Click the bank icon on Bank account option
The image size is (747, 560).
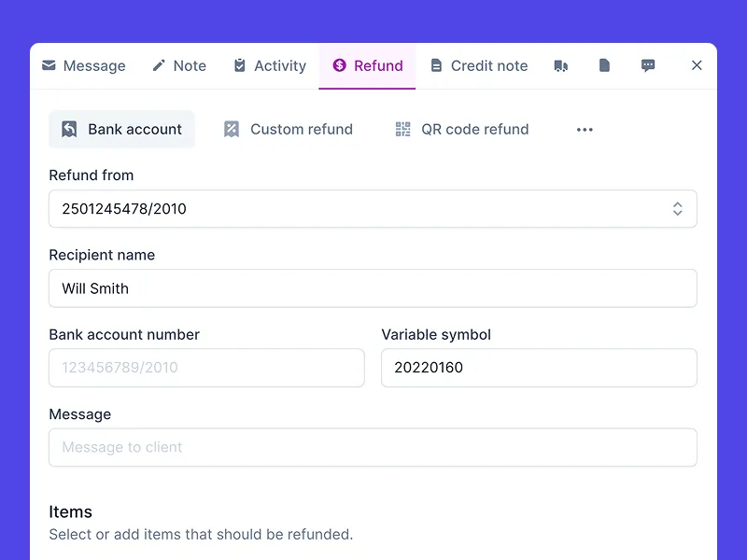[x=69, y=129]
